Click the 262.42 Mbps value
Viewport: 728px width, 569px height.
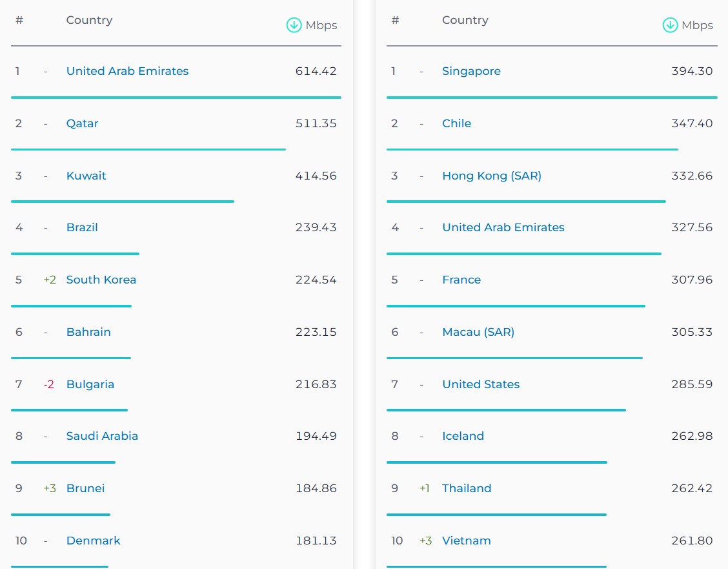point(692,488)
